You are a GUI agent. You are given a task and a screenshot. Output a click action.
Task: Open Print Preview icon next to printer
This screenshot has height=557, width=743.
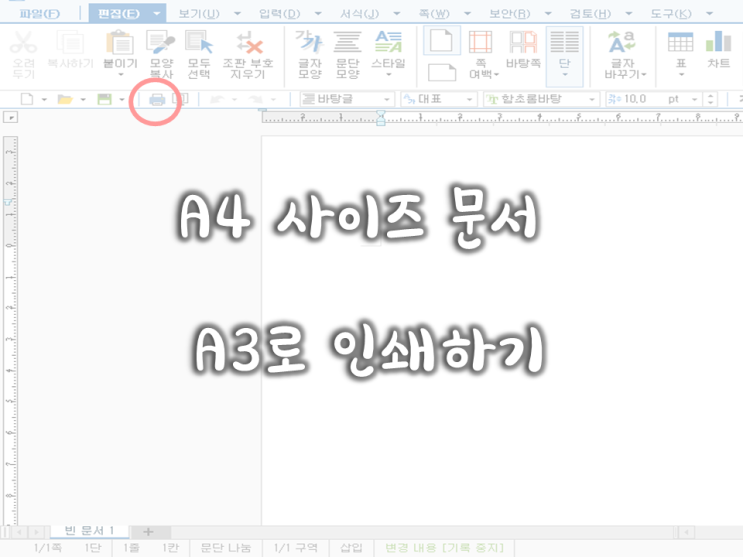[x=182, y=99]
